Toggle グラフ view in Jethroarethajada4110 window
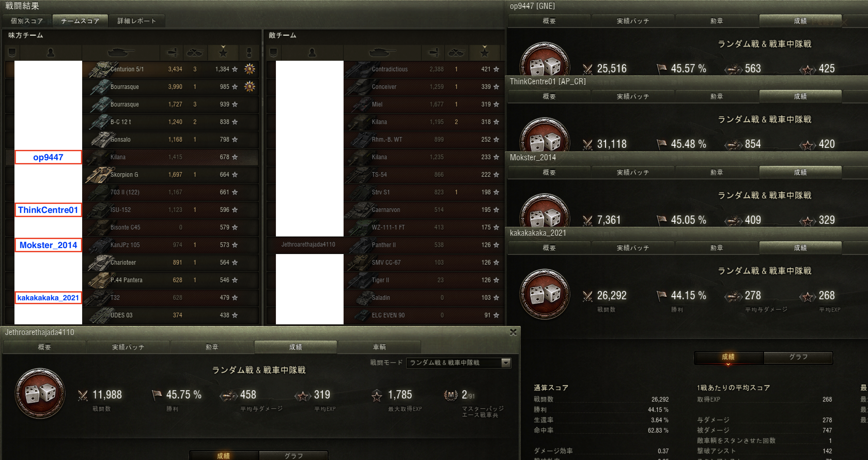868x460 pixels. (x=293, y=455)
